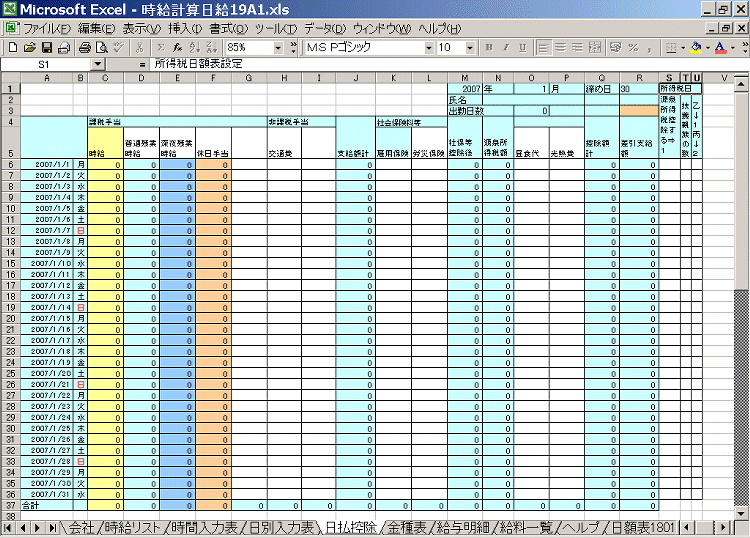Expand the MS Pゴシック font dropdown
Viewport: 750px width, 538px height.
(x=429, y=47)
